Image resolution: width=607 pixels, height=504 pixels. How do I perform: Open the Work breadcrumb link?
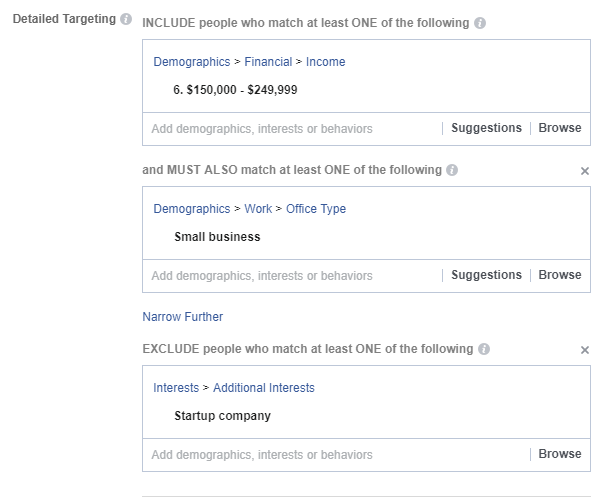pos(258,209)
